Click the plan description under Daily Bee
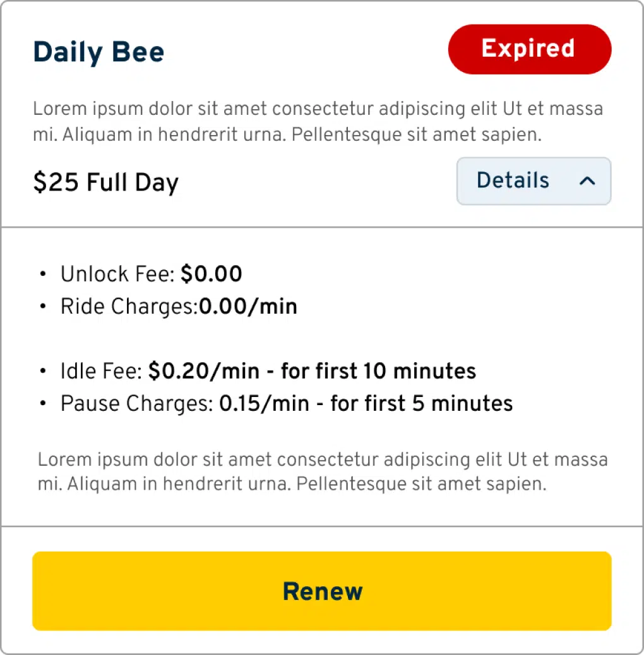 318,122
